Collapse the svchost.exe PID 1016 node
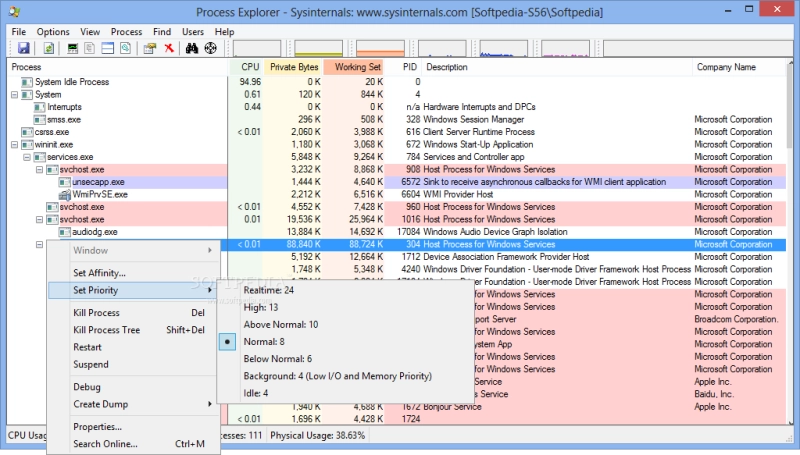 coord(39,220)
